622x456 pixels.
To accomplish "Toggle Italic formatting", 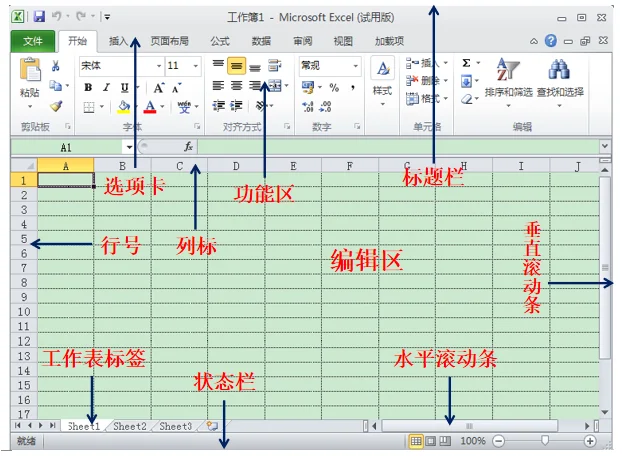I will pos(106,88).
